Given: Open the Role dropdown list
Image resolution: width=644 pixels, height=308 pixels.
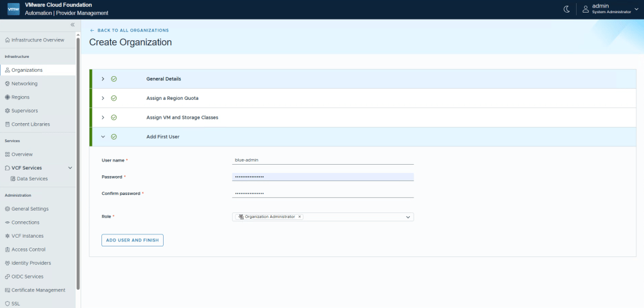Looking at the screenshot, I should click(x=408, y=217).
